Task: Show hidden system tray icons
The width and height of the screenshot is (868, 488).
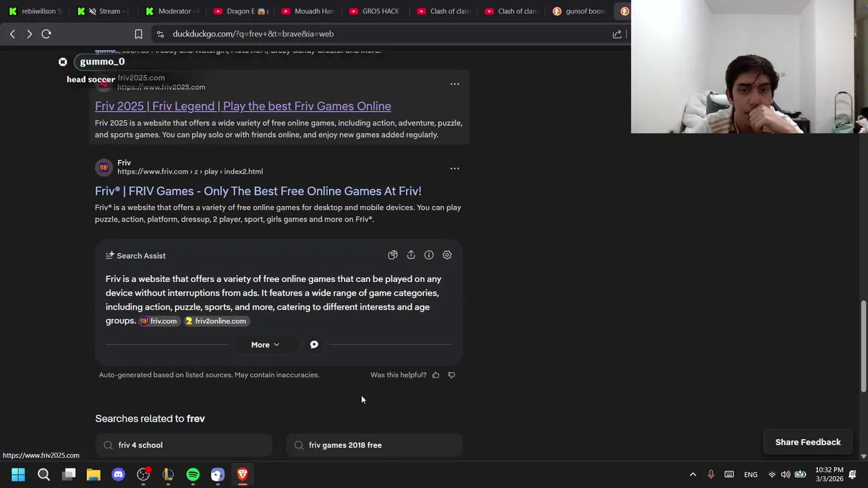Action: [x=692, y=474]
